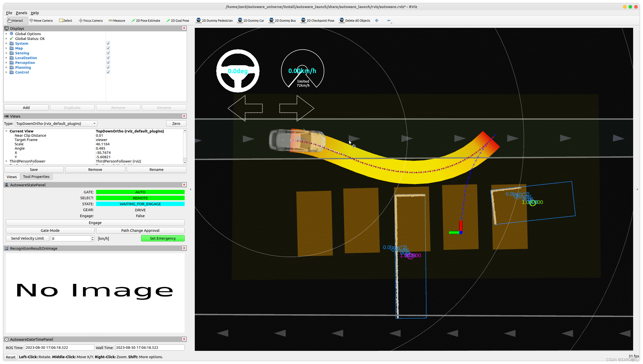The image size is (643, 364).
Task: Activate the Focus Camera tool
Action: 91,21
